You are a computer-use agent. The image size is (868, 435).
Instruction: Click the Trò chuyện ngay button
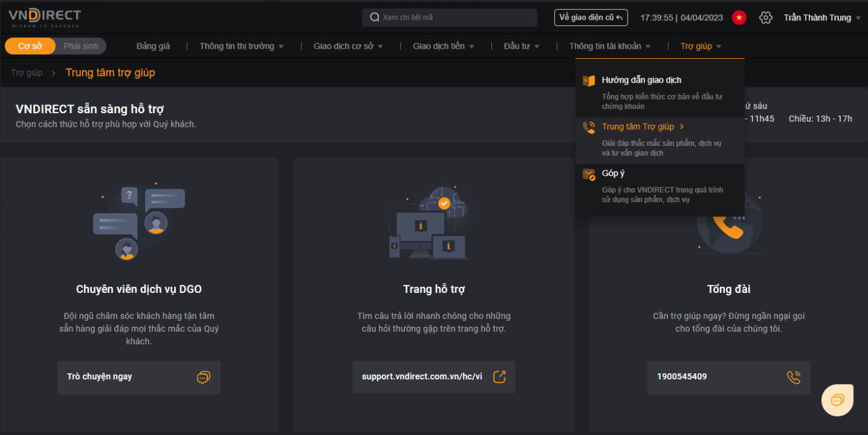(139, 377)
